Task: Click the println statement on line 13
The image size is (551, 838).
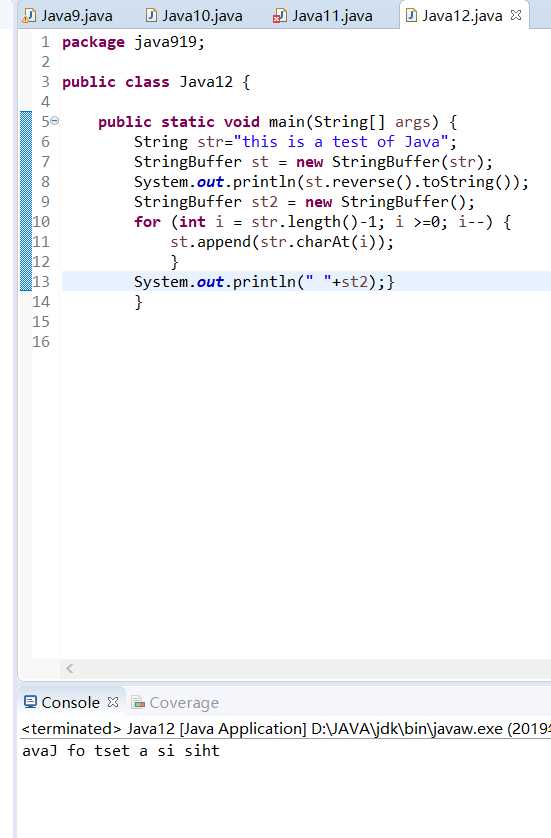Action: (x=259, y=282)
